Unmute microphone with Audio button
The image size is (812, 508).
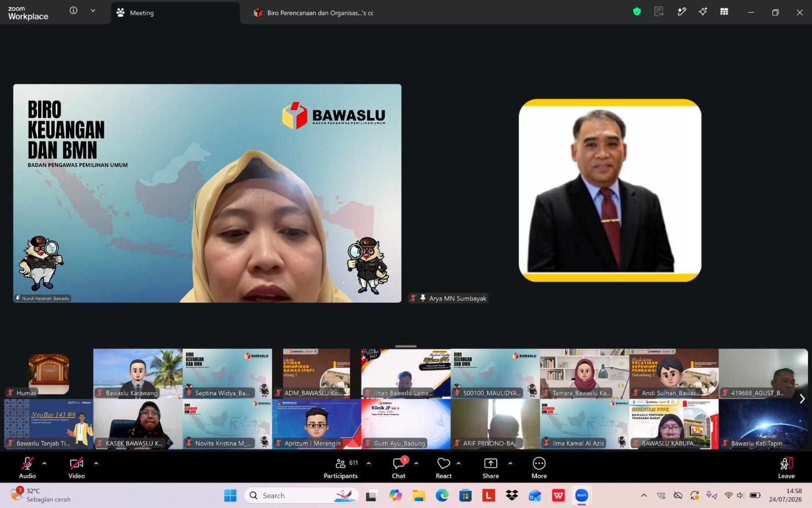pyautogui.click(x=27, y=467)
